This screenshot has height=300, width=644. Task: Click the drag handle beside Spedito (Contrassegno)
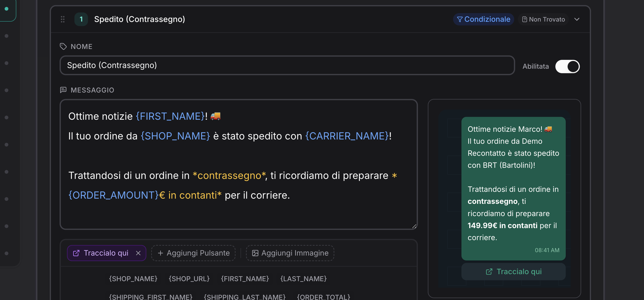63,19
